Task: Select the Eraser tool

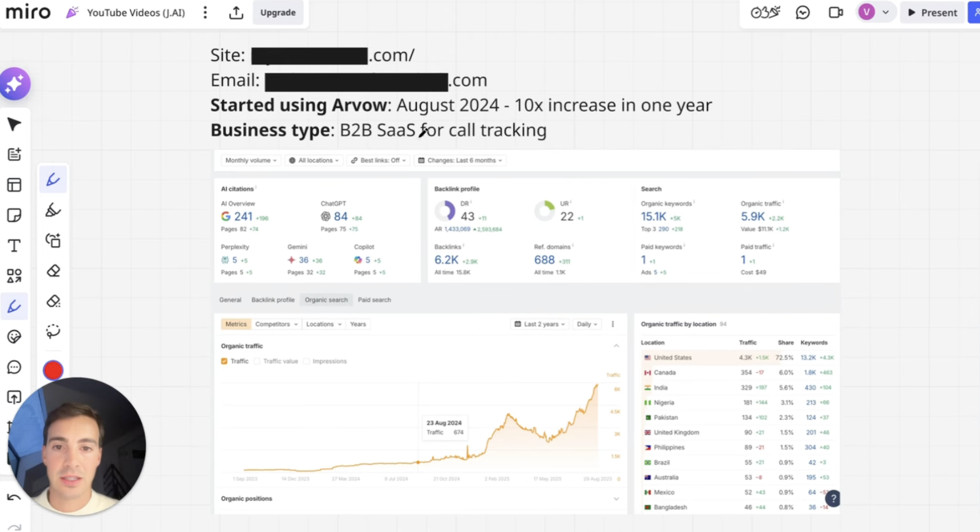Action: coord(53,270)
